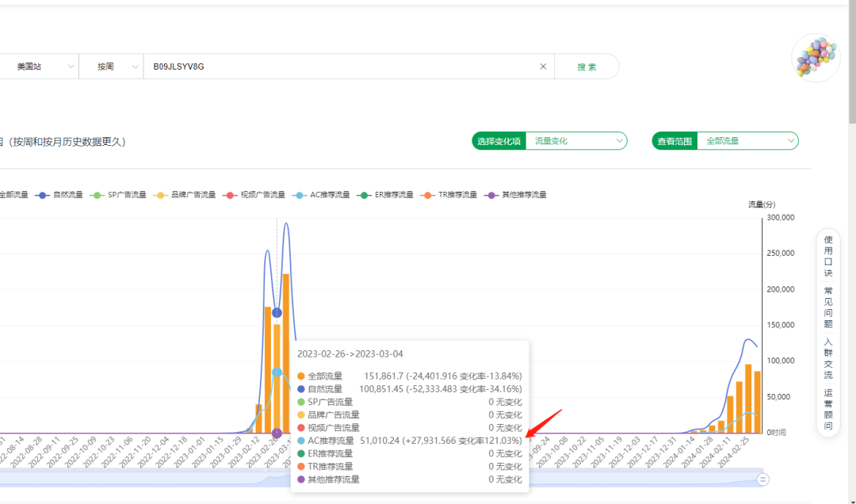Open 常见问题 side panel item

pos(828,307)
